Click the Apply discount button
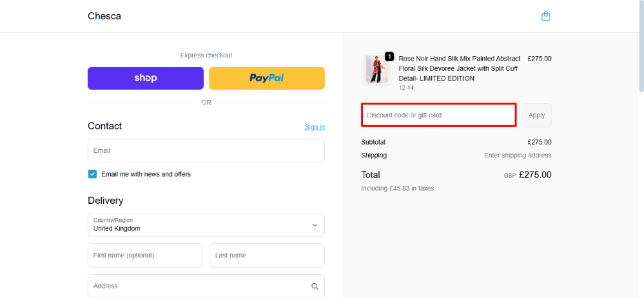Screen dimensions: 644x298 coord(536,115)
